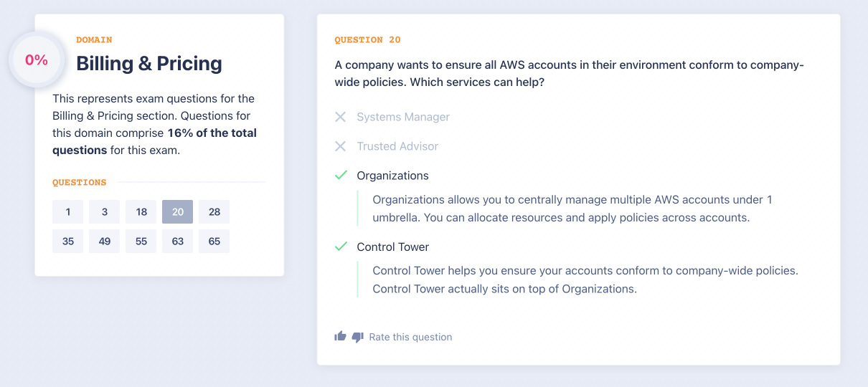Jump to question 49
The image size is (868, 387).
coord(105,242)
